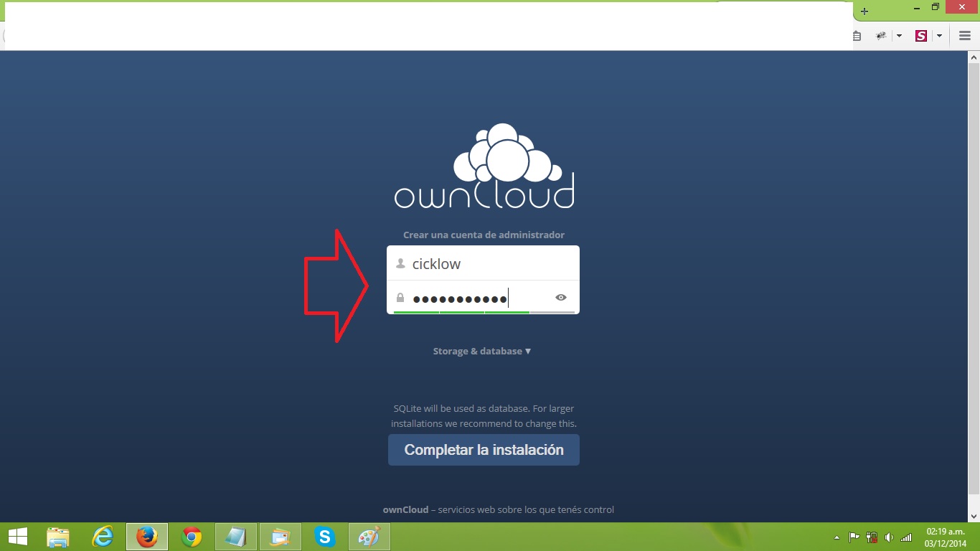Click the page scrollbar down arrow
The height and width of the screenshot is (551, 980).
pos(974,516)
